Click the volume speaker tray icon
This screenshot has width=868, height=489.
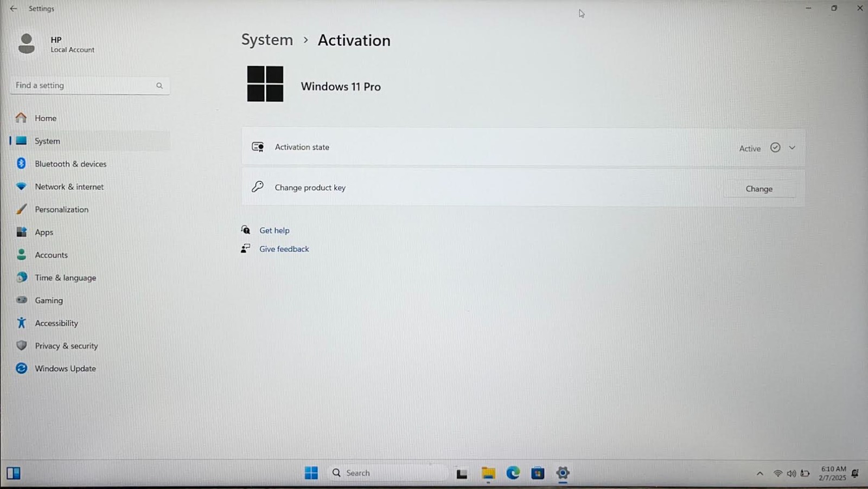point(792,474)
